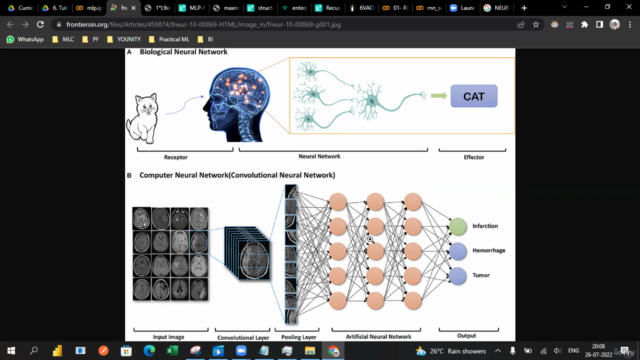Change the ENG input language

(573, 351)
